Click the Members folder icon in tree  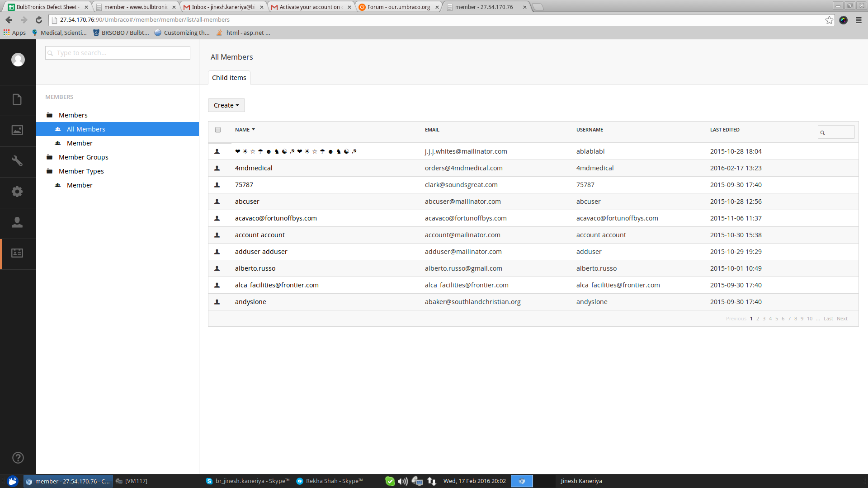[x=50, y=115]
